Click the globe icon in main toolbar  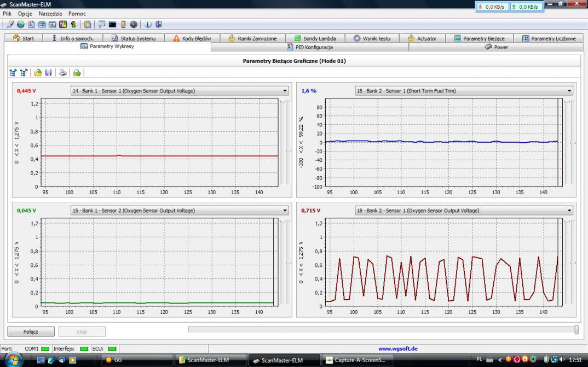[21, 25]
